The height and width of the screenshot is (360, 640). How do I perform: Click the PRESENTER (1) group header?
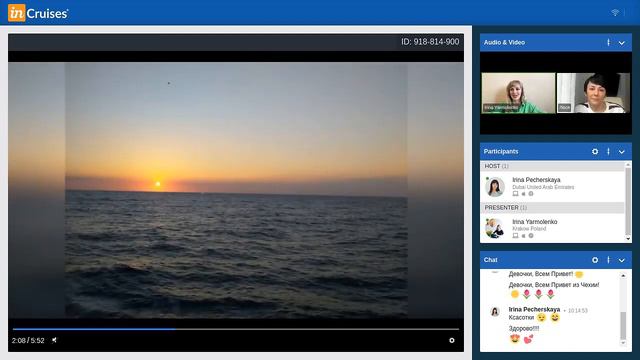pos(553,208)
